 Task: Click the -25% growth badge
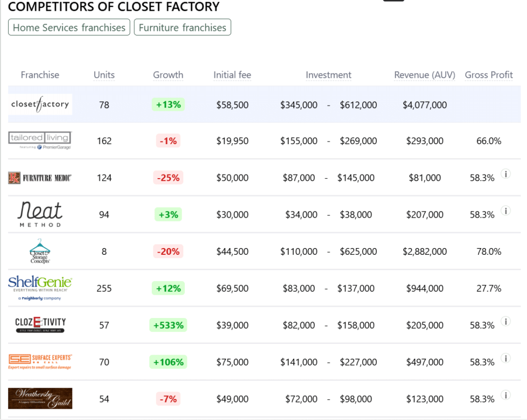[x=168, y=178]
